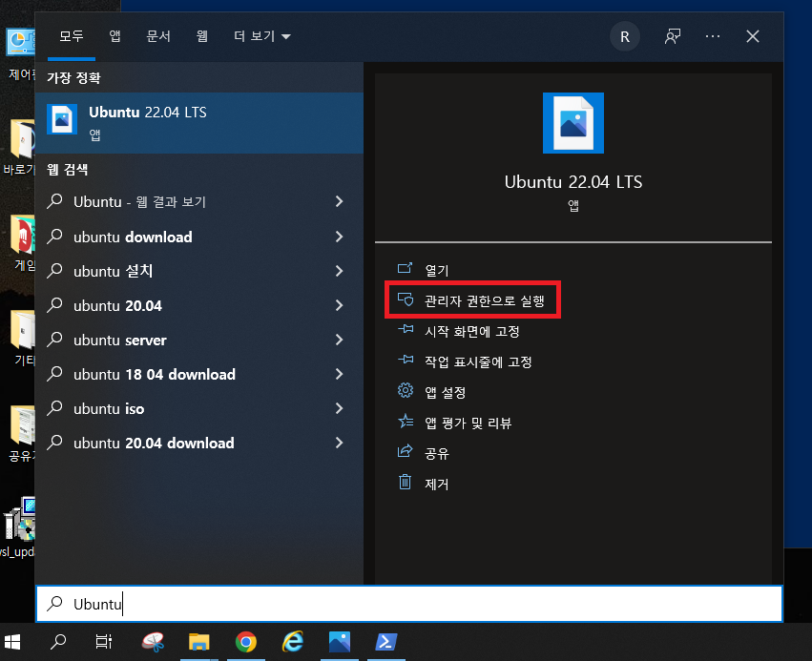This screenshot has height=661, width=812.
Task: Click the gear icon for 앱 설정
Action: point(405,390)
